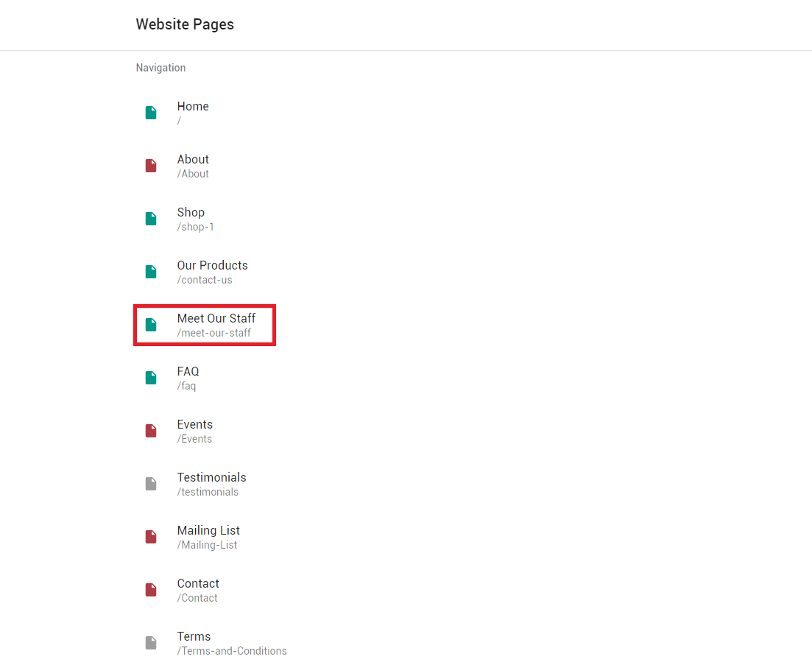Click the page icon beside Our Products

pos(151,272)
